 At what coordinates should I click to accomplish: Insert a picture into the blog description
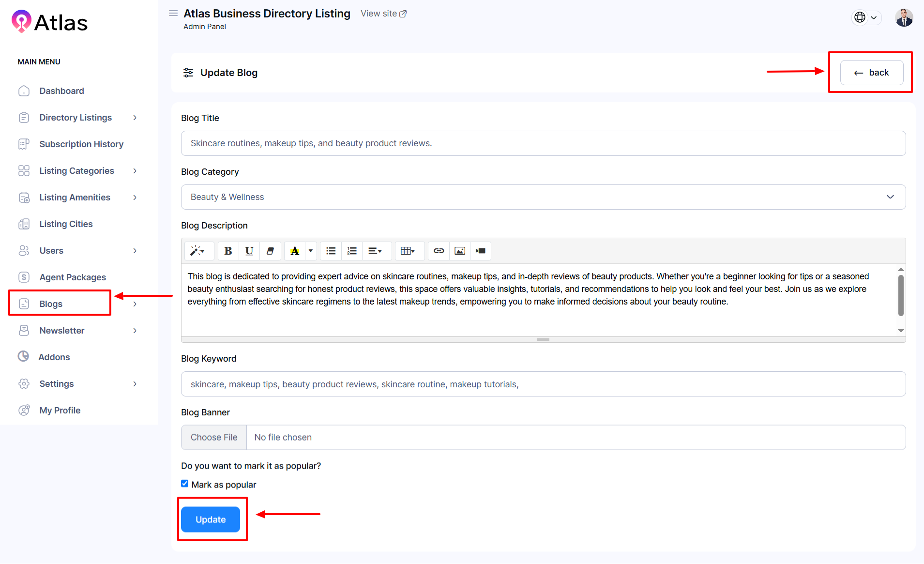tap(459, 251)
